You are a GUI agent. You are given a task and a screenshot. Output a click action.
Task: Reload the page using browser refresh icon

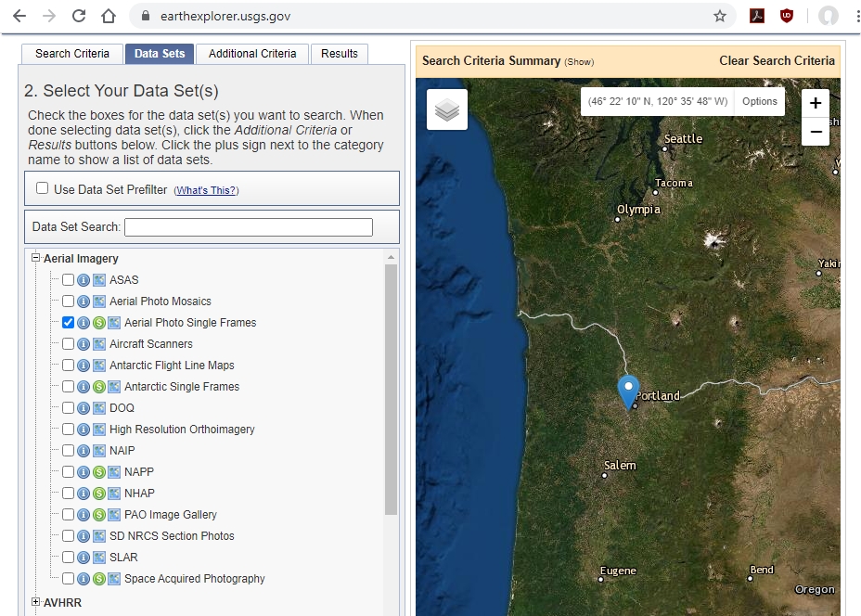(x=79, y=16)
